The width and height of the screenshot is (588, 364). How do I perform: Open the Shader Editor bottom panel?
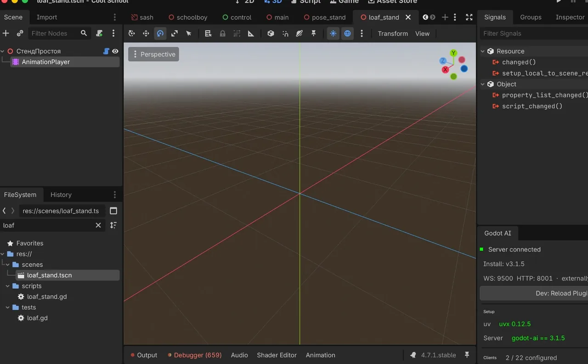[x=277, y=355]
